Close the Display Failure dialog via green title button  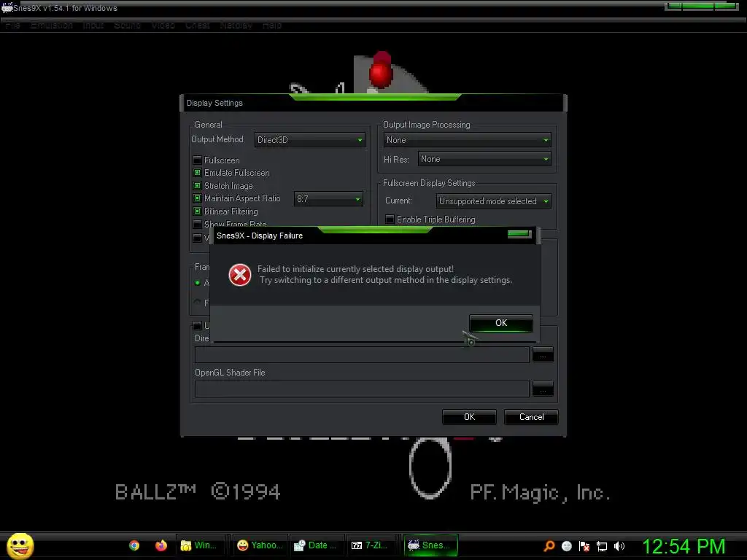(519, 234)
